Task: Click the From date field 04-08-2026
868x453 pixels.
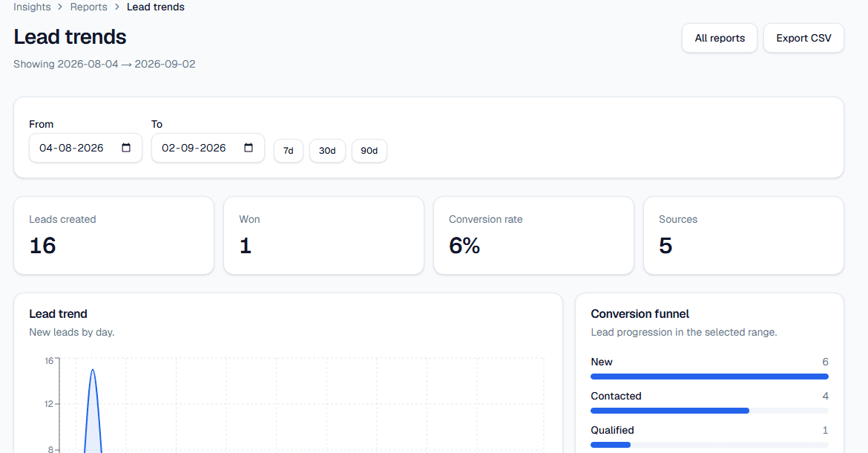Action: tap(86, 148)
